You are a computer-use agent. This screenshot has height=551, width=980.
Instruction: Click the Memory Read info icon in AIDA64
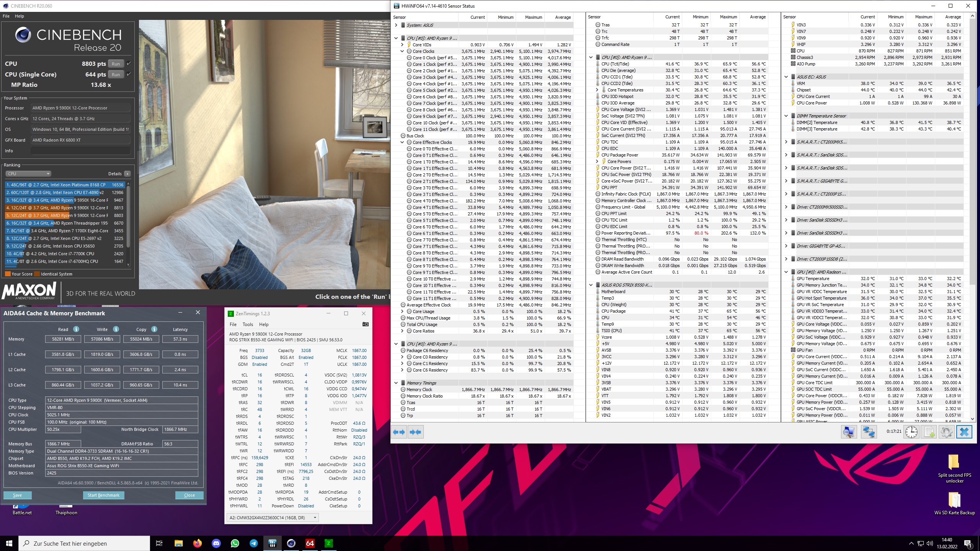[76, 329]
